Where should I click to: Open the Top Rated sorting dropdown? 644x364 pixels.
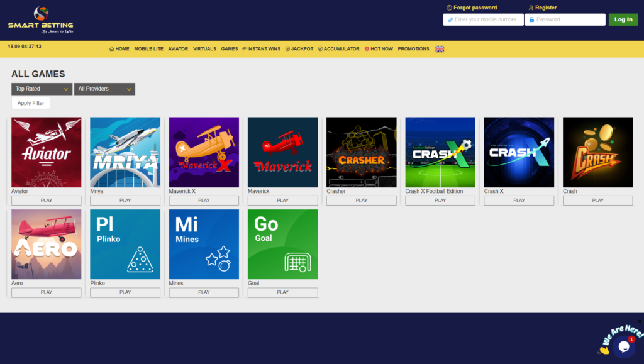pos(42,89)
